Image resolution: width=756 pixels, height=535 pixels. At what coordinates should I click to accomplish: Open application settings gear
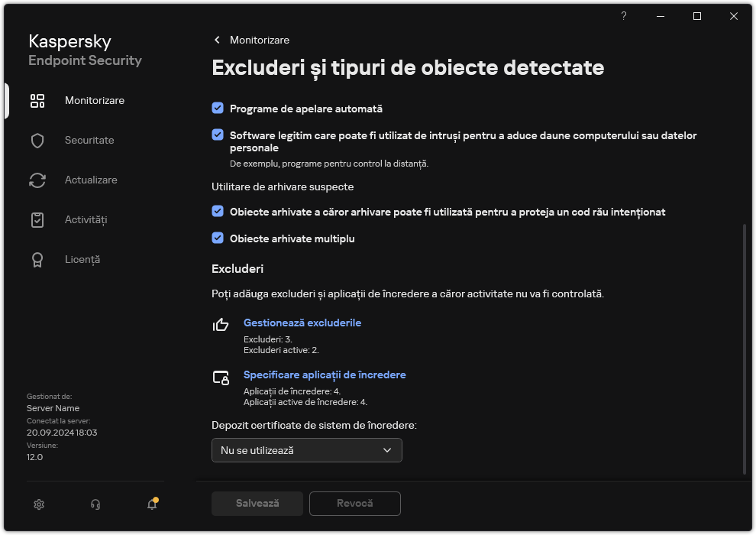click(38, 504)
